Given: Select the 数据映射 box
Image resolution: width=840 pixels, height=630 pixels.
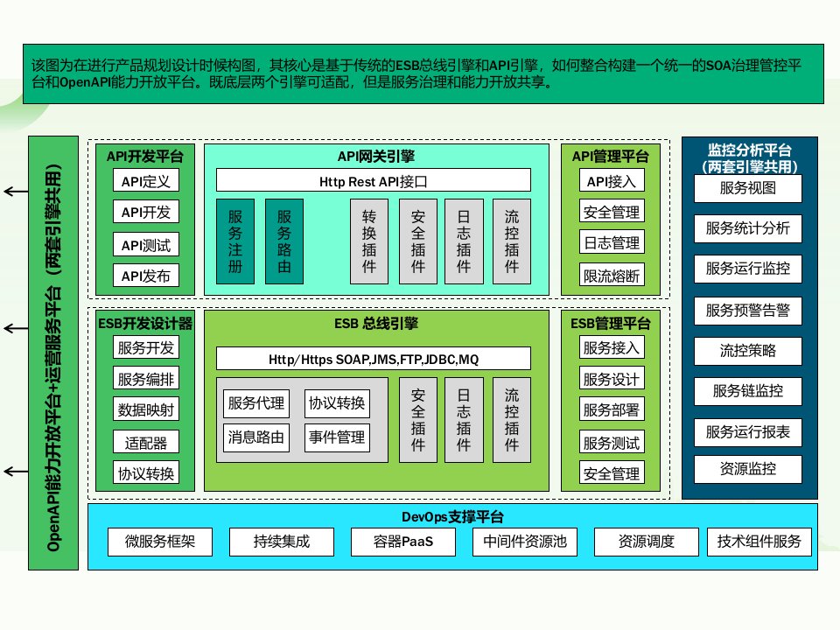Looking at the screenshot, I should click(x=145, y=409).
